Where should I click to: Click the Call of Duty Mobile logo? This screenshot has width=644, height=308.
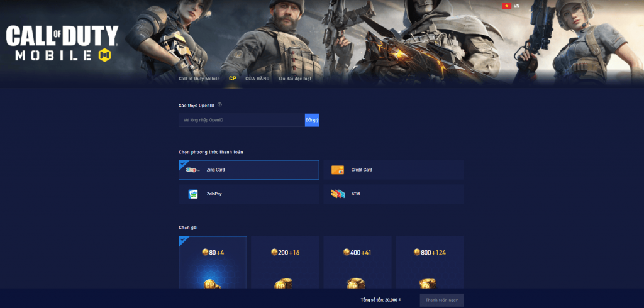(62, 43)
